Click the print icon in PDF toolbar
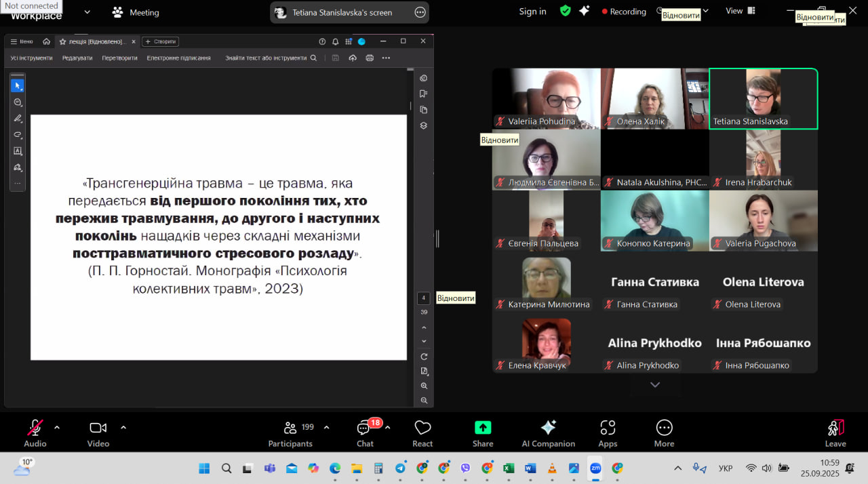The width and height of the screenshot is (868, 484). pyautogui.click(x=370, y=58)
